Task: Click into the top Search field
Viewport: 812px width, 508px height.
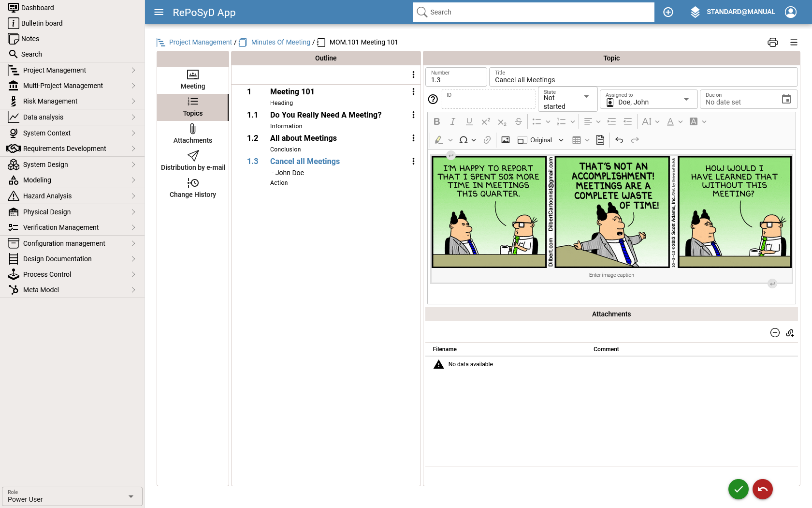Action: pos(534,12)
